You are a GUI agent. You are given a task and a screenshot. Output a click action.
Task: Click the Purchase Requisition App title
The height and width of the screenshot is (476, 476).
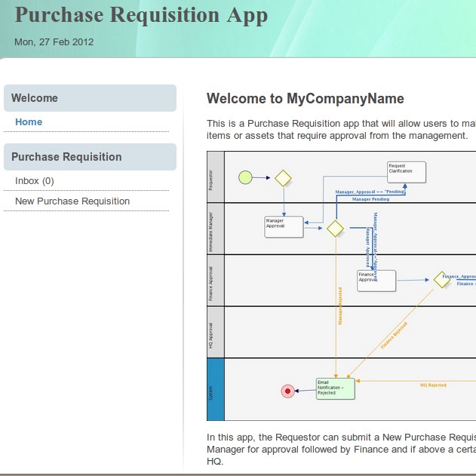tap(141, 15)
